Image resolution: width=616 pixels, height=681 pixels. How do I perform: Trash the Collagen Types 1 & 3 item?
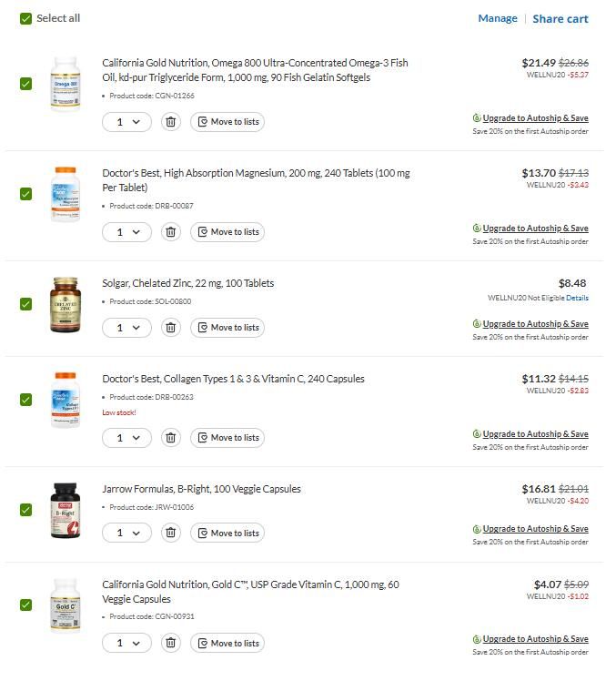click(x=170, y=438)
